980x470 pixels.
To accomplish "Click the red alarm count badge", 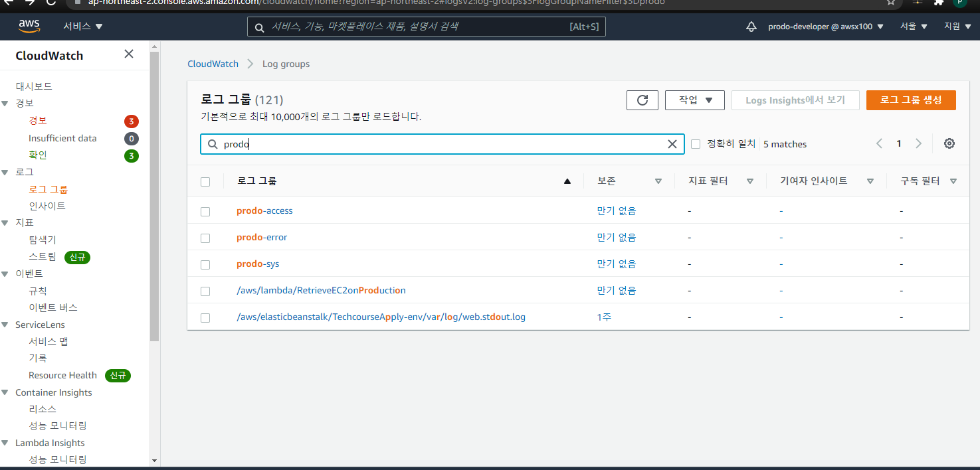I will (132, 121).
